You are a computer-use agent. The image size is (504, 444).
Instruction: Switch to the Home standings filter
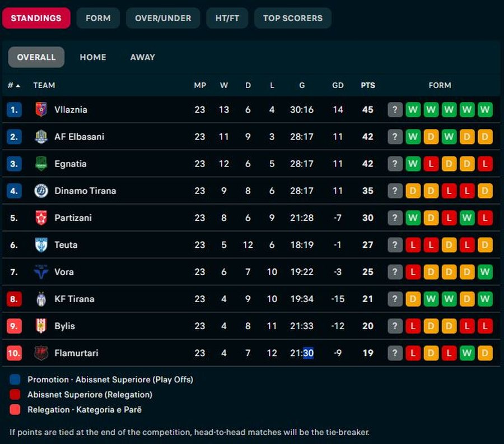pyautogui.click(x=93, y=57)
